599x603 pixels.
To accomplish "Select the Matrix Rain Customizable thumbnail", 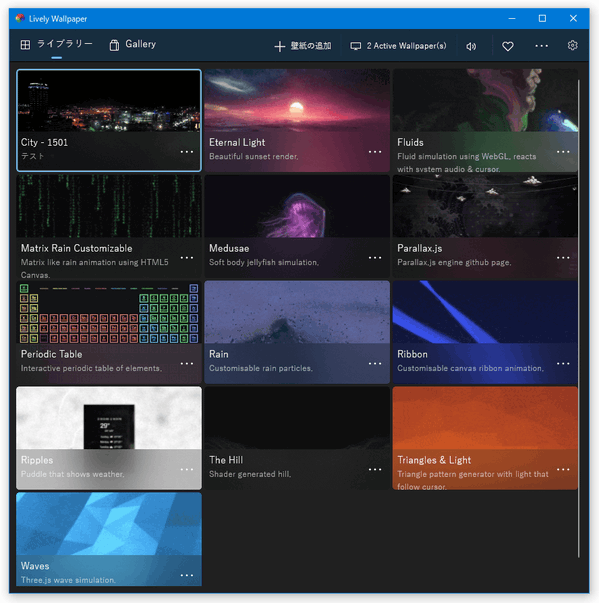I will 109,206.
